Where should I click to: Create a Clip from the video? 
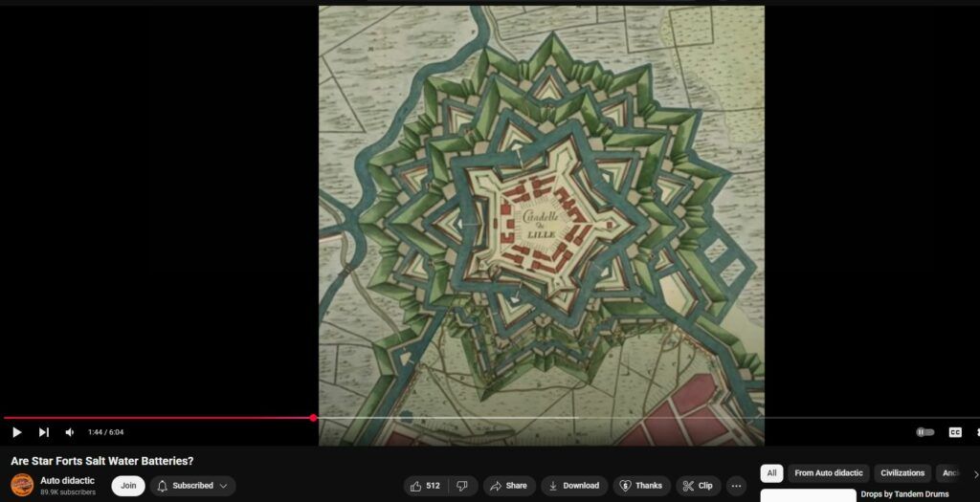[698, 486]
